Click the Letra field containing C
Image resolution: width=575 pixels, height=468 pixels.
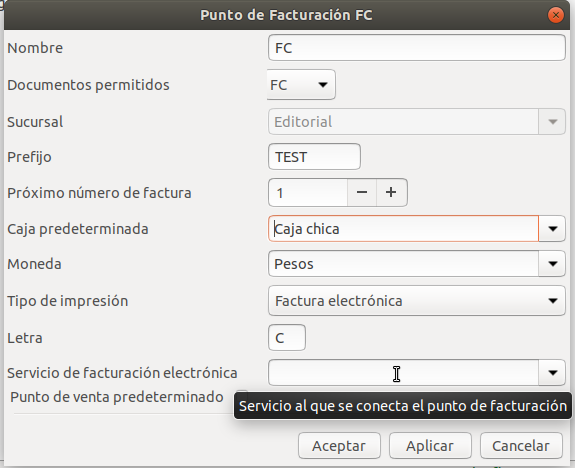pyautogui.click(x=287, y=337)
